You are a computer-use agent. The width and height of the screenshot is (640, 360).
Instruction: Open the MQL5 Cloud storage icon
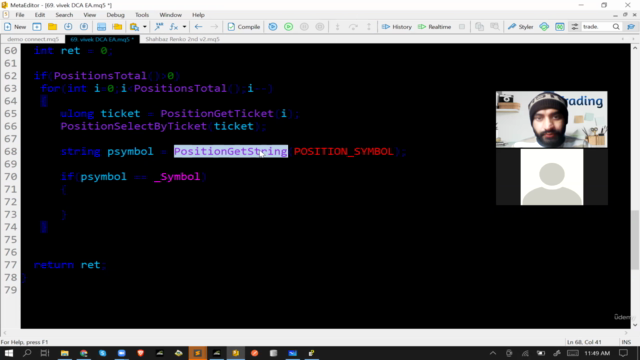(x=544, y=27)
